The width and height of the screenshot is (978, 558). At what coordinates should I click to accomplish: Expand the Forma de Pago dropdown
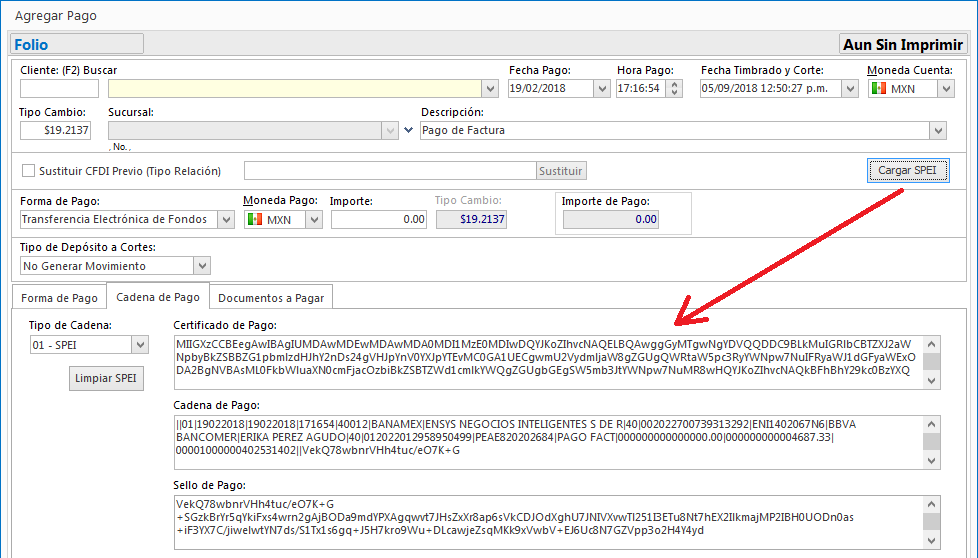point(226,219)
